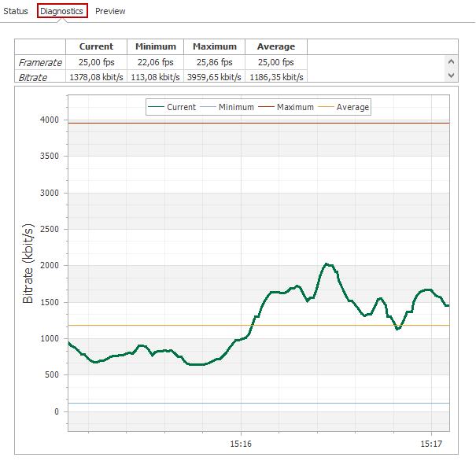This screenshot has width=476, height=461.
Task: Click the table scroll up arrow
Action: 451,61
